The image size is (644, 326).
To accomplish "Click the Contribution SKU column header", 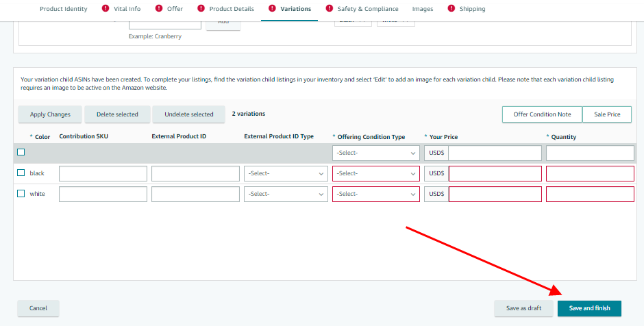I will click(84, 136).
